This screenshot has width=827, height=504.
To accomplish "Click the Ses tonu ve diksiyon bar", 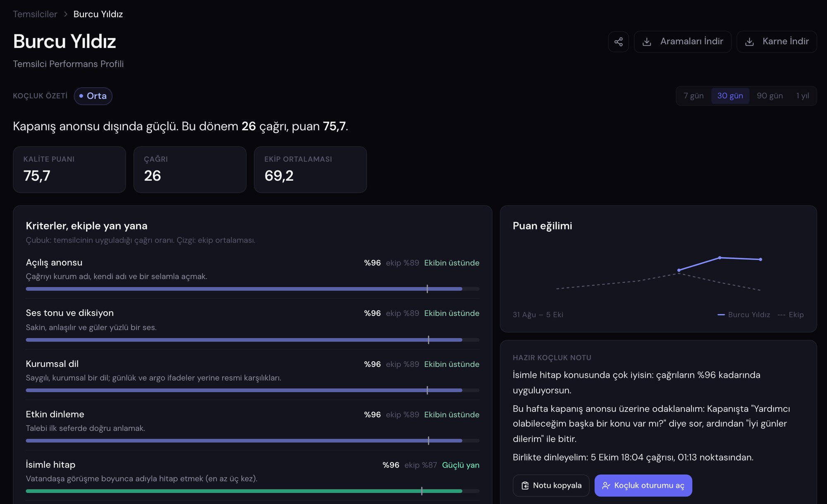I will [x=252, y=340].
